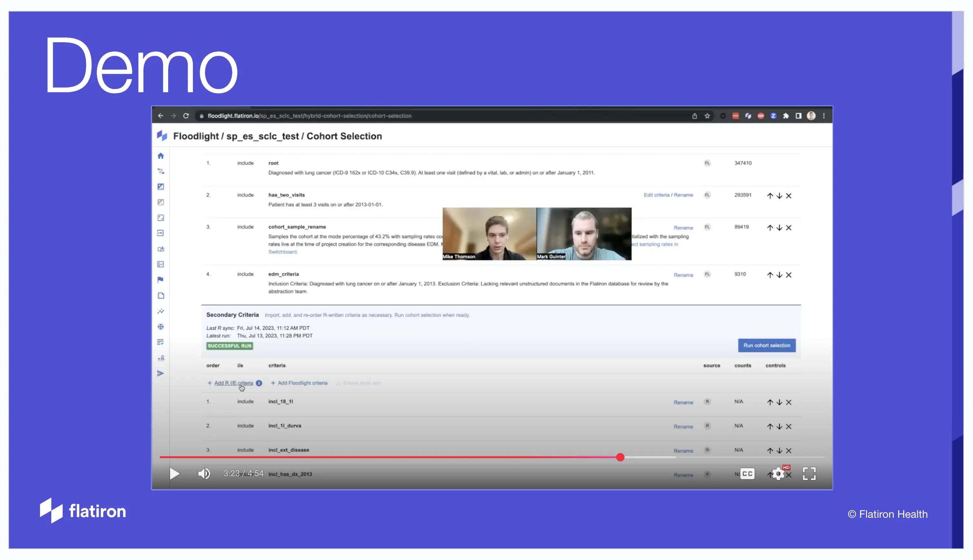This screenshot has height=560, width=973.
Task: Select the snowflake icon in the sidebar
Action: (161, 326)
